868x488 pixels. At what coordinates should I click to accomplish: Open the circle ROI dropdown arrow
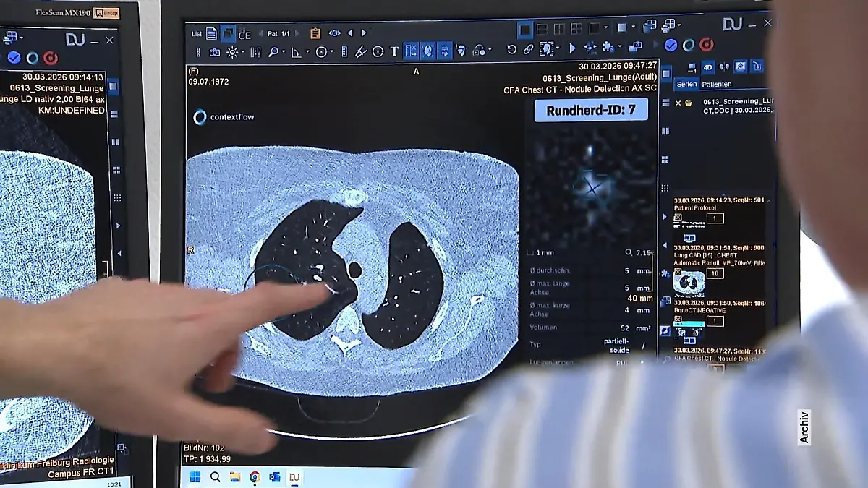(x=332, y=52)
